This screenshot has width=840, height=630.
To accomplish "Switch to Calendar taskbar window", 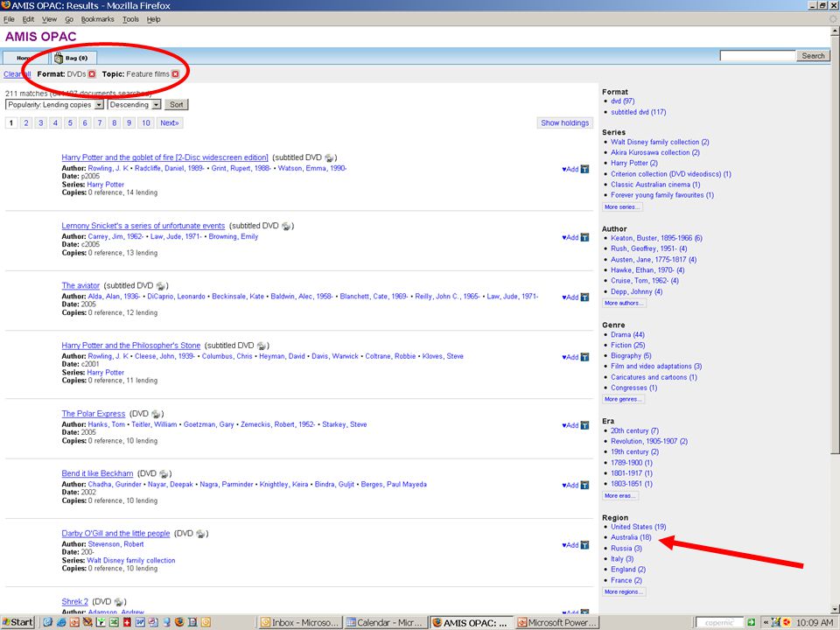I will click(385, 622).
